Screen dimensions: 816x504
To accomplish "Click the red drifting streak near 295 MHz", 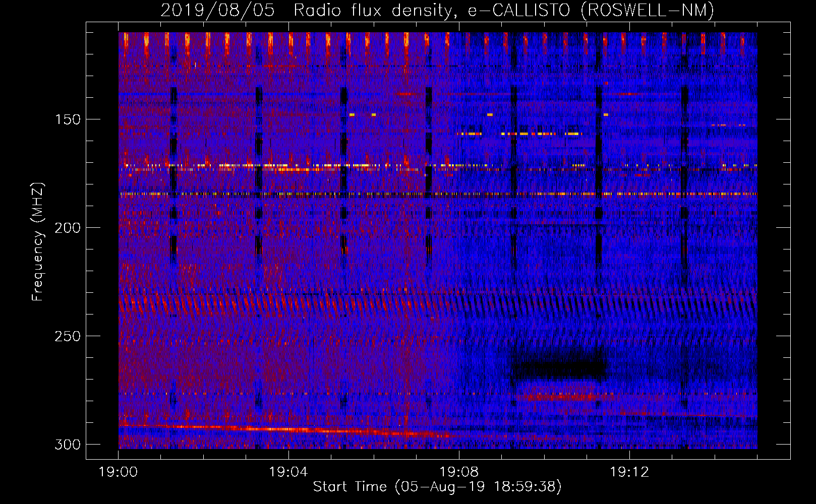I will click(282, 429).
